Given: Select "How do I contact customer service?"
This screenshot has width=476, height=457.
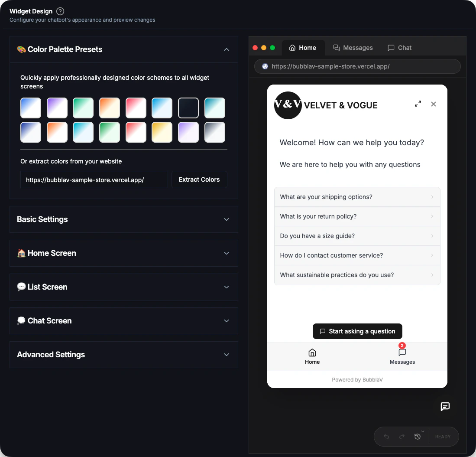Looking at the screenshot, I should point(357,255).
